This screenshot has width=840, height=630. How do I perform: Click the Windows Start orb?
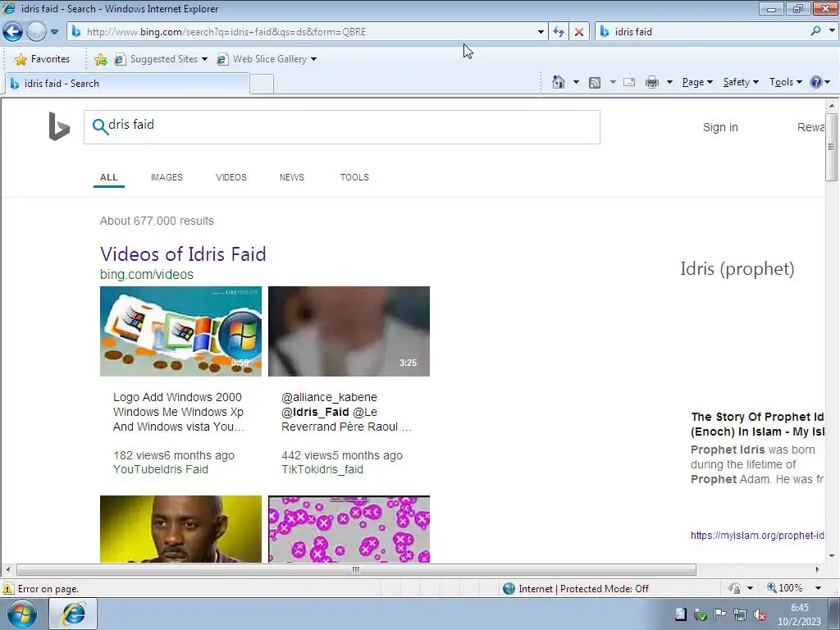point(22,614)
